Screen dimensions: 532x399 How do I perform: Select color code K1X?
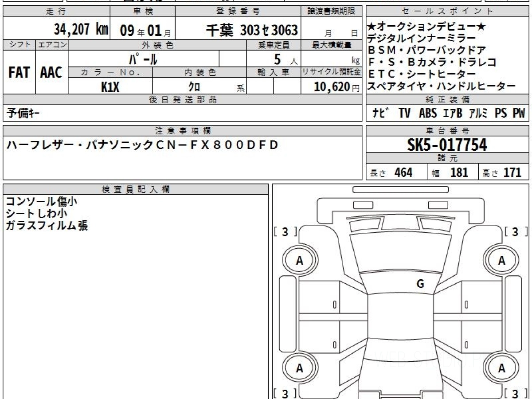(x=110, y=86)
